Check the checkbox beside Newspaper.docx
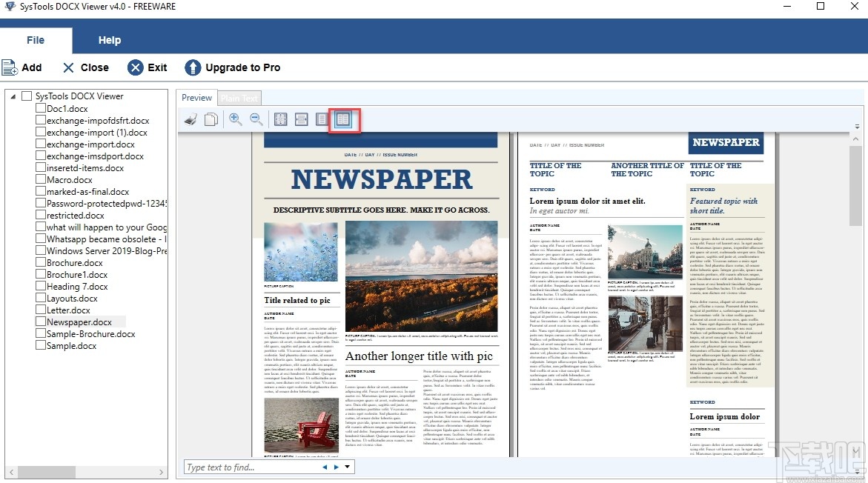Screen dimensions: 868x483 [39, 322]
